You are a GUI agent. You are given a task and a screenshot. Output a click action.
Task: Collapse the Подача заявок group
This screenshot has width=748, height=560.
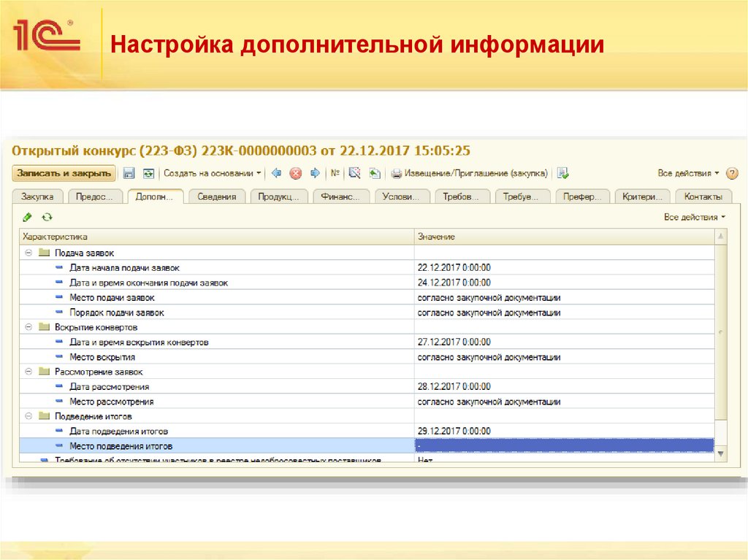(x=28, y=252)
